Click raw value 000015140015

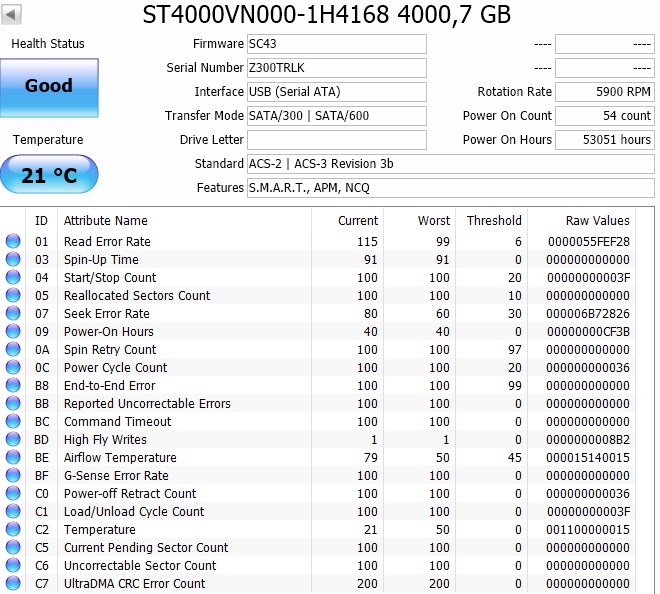tap(588, 458)
